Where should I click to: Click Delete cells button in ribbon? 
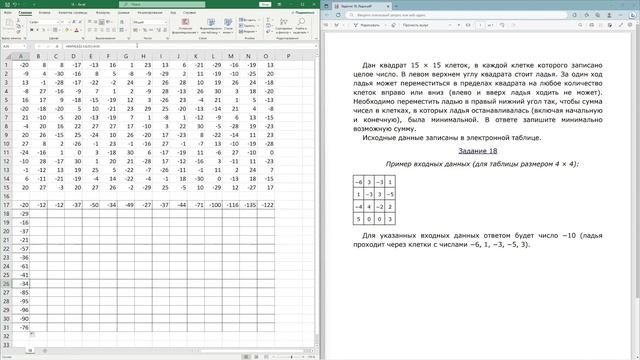coord(248,25)
